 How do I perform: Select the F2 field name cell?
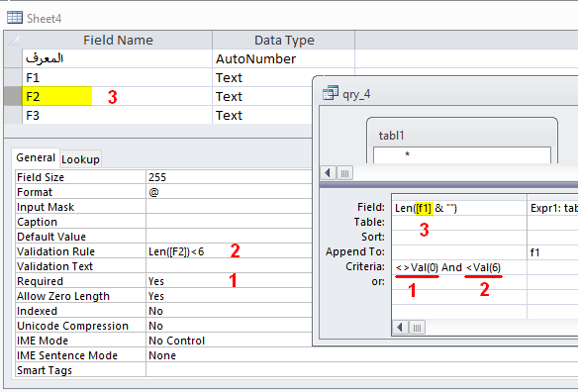coord(117,97)
